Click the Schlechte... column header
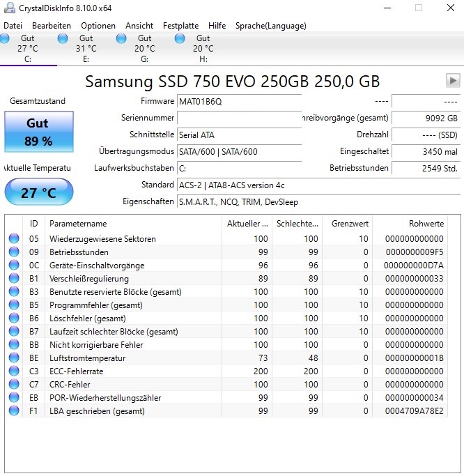Viewport: 464px width, 476px height. click(x=297, y=224)
